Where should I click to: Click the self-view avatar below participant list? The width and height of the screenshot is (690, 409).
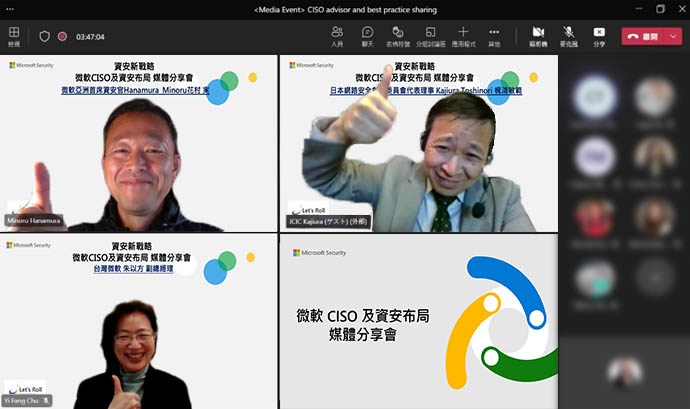point(624,372)
